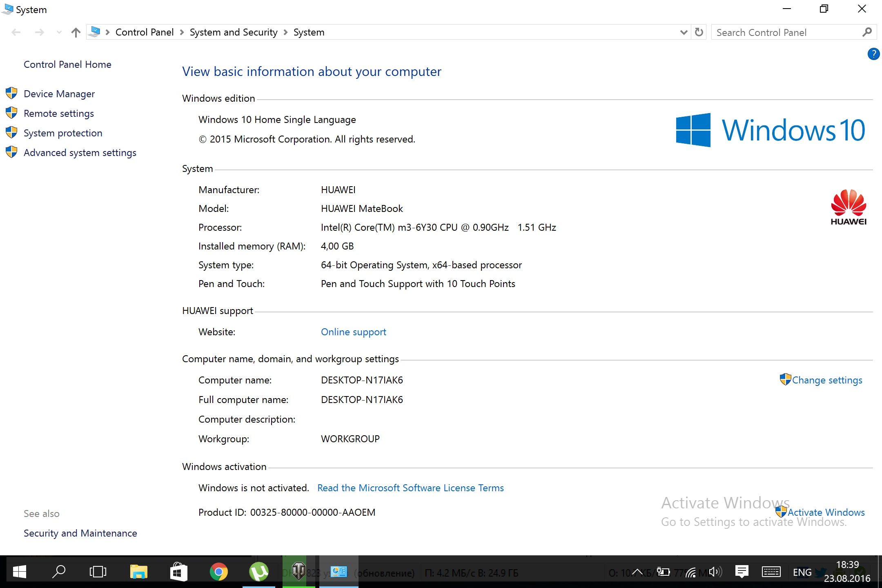Viewport: 882px width, 588px height.
Task: Click the HUAWEI MateBook model value
Action: point(362,209)
